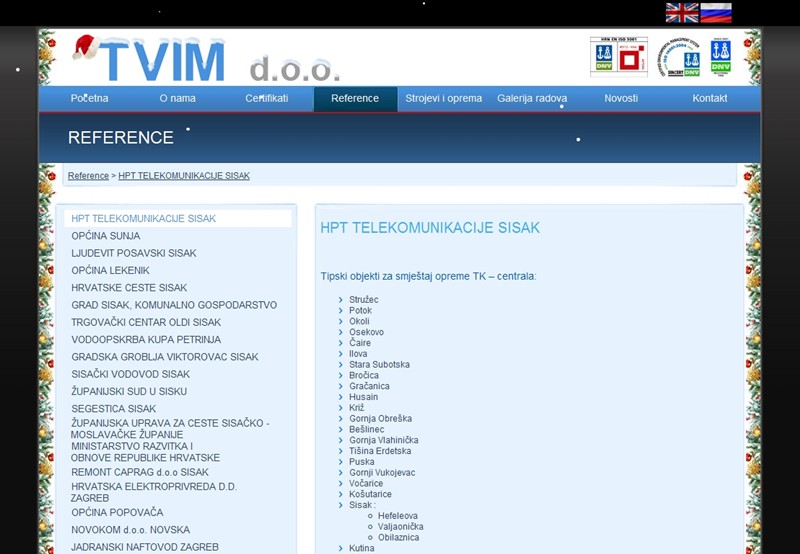Click the Bročica list entry

point(364,375)
